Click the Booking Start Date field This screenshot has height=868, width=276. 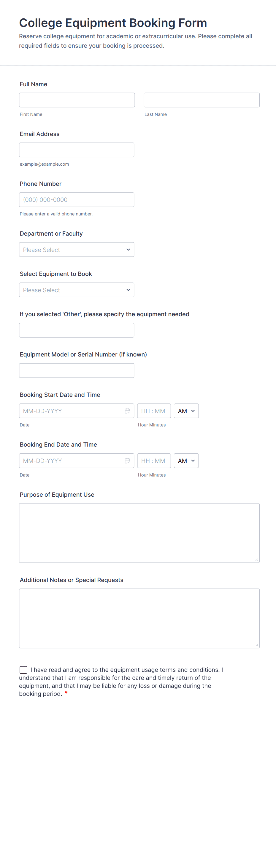pos(71,411)
